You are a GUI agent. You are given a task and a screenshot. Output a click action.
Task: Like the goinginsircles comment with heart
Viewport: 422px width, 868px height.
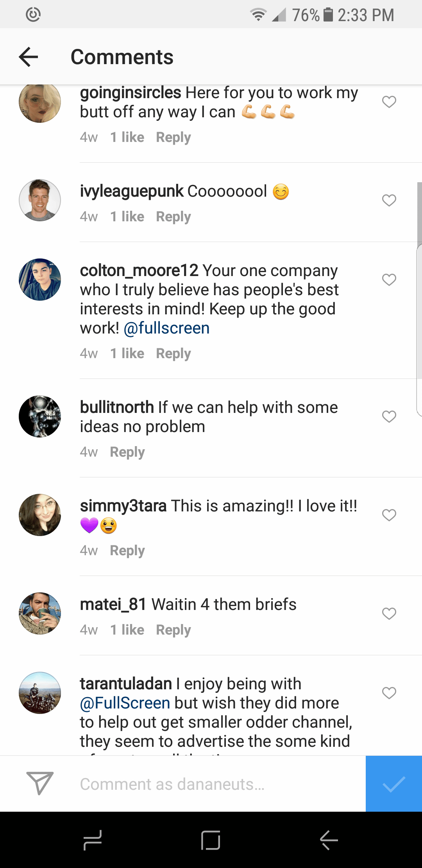pyautogui.click(x=389, y=102)
